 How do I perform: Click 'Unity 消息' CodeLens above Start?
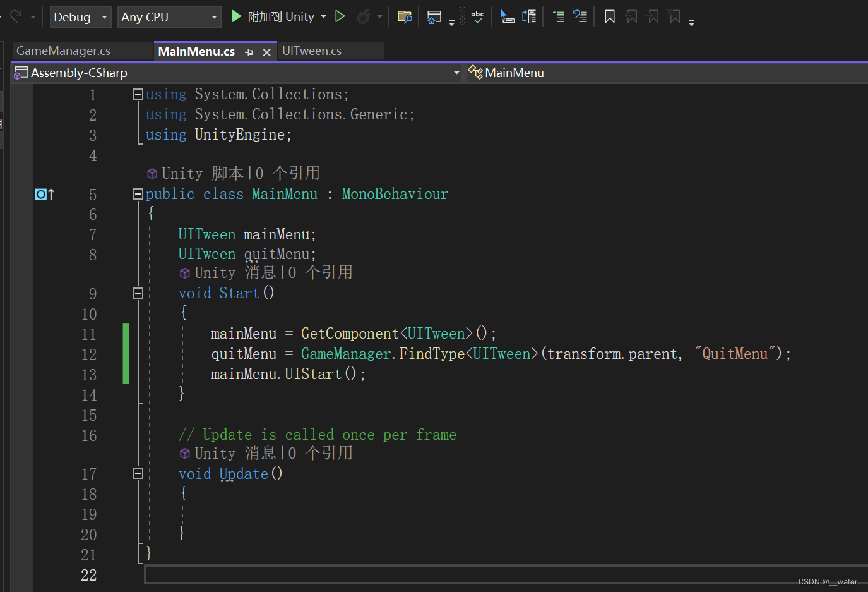pos(235,273)
